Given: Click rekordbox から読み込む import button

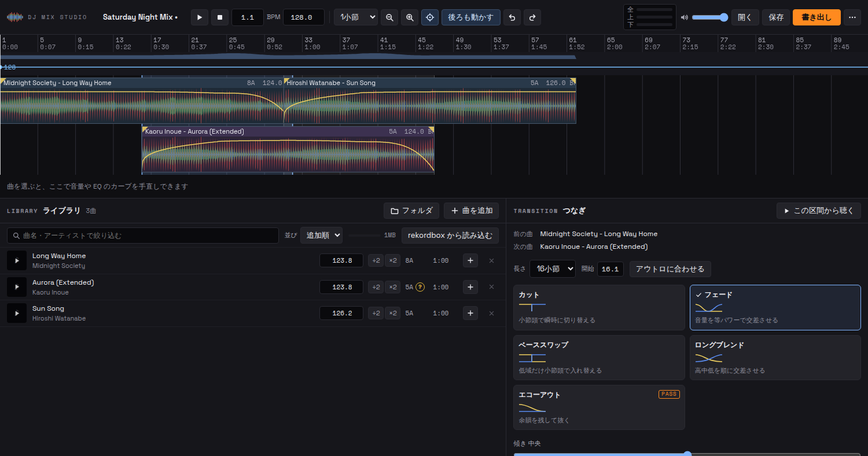Looking at the screenshot, I should point(450,236).
